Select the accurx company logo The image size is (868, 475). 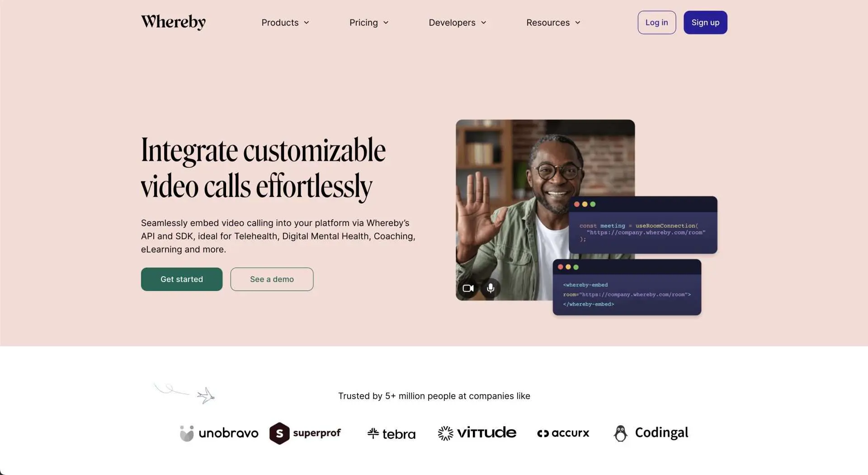click(x=563, y=433)
